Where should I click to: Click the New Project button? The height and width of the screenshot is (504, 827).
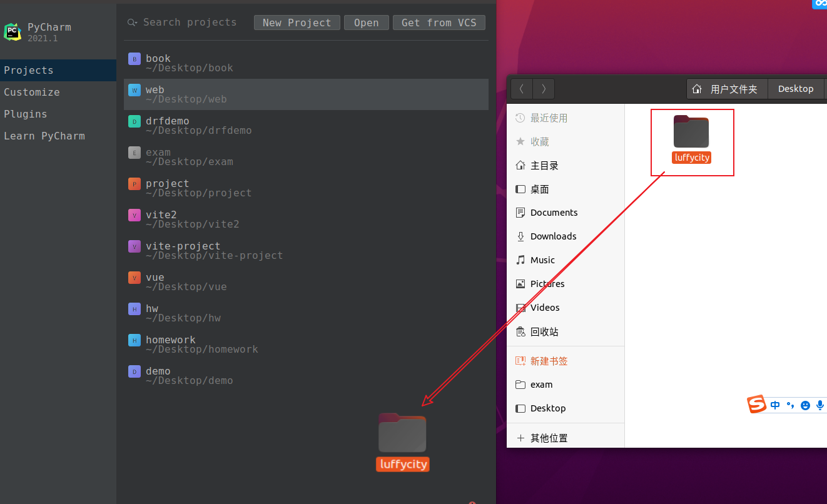point(297,23)
